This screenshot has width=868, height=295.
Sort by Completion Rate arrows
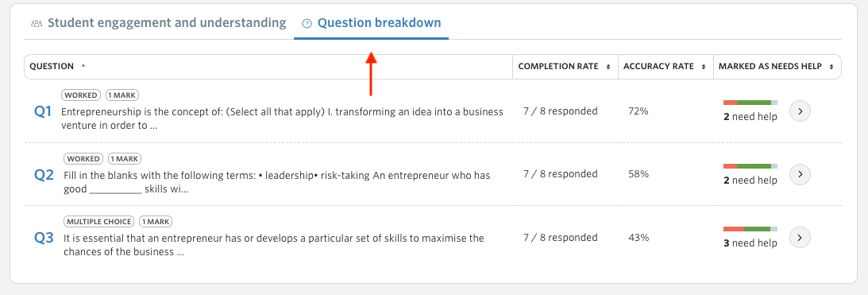pyautogui.click(x=608, y=67)
